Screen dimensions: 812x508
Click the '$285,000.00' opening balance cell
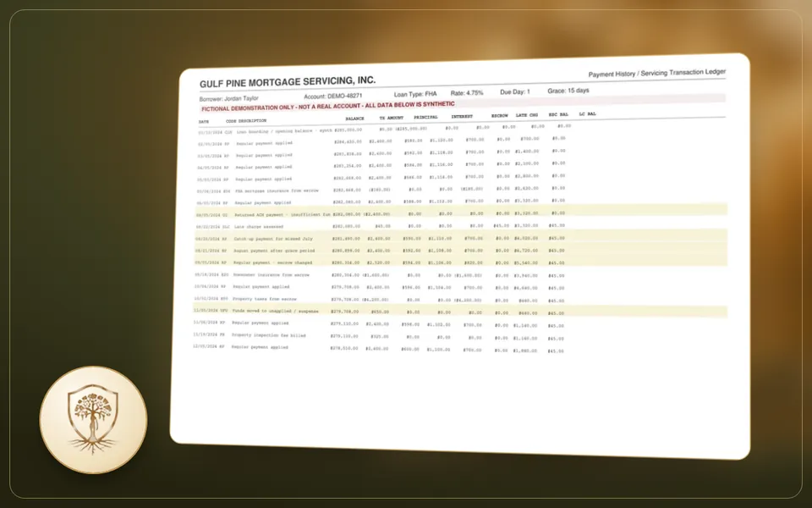click(348, 130)
